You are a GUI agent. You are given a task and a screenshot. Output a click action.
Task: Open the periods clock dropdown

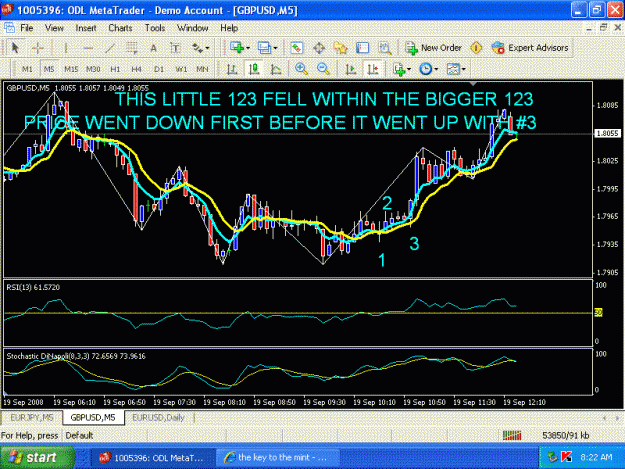[428, 69]
